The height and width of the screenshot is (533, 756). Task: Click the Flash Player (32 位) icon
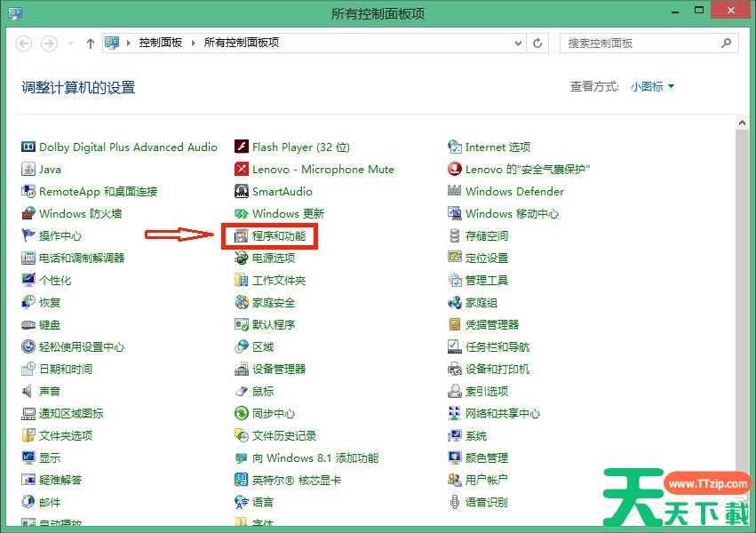pos(242,147)
